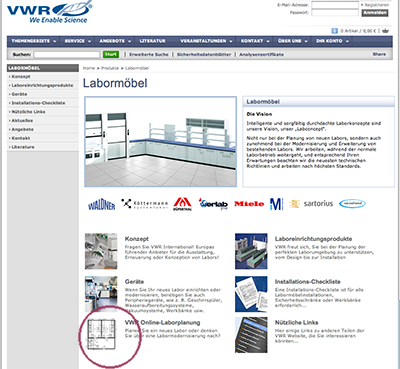Click the Anmelden button
This screenshot has height=369, width=400.
(375, 13)
